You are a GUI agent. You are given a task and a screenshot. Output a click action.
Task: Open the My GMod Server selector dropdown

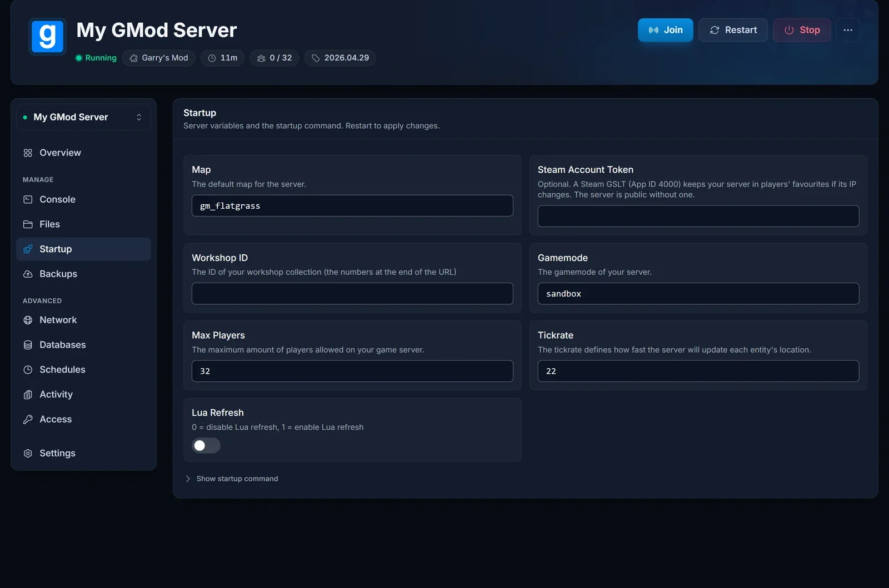pos(83,117)
